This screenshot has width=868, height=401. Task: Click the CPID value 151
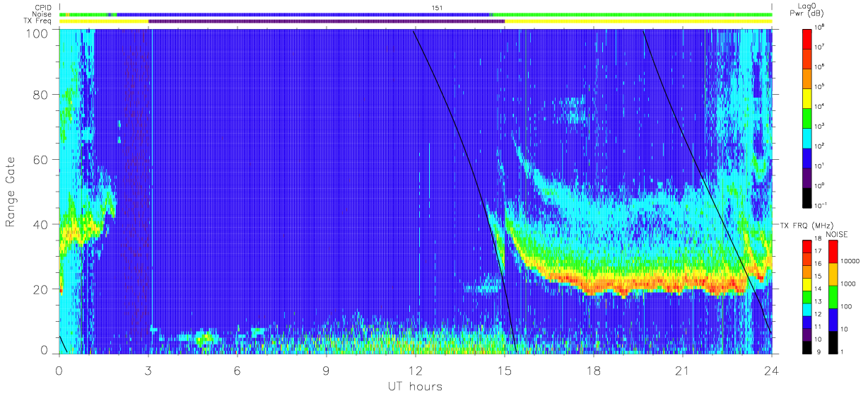tap(438, 8)
